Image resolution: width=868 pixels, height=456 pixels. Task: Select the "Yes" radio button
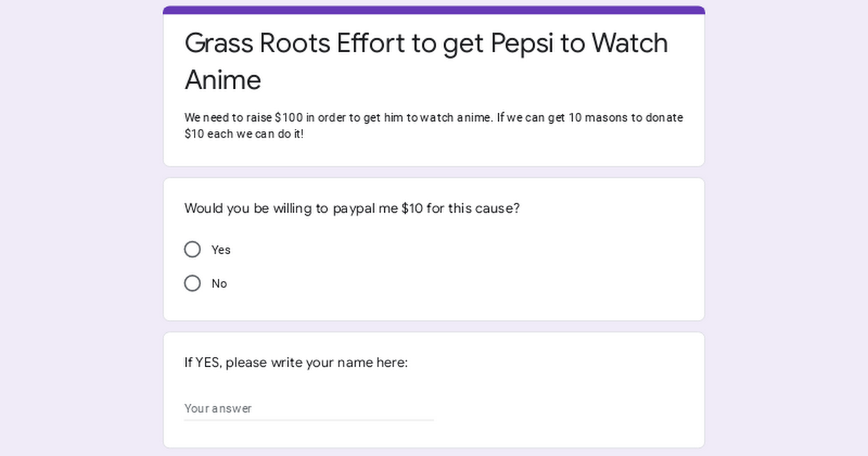click(x=192, y=250)
